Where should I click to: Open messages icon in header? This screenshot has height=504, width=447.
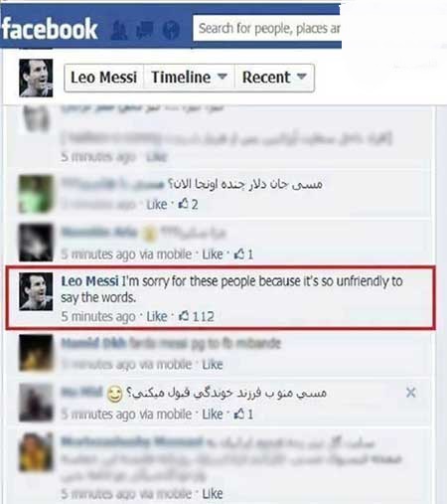pos(145,30)
